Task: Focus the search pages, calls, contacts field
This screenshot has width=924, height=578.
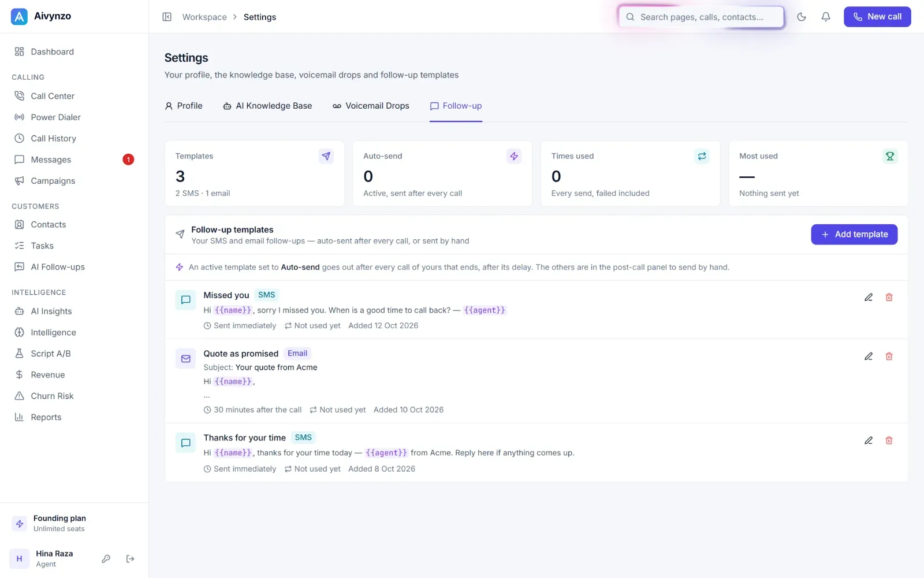Action: [x=701, y=17]
